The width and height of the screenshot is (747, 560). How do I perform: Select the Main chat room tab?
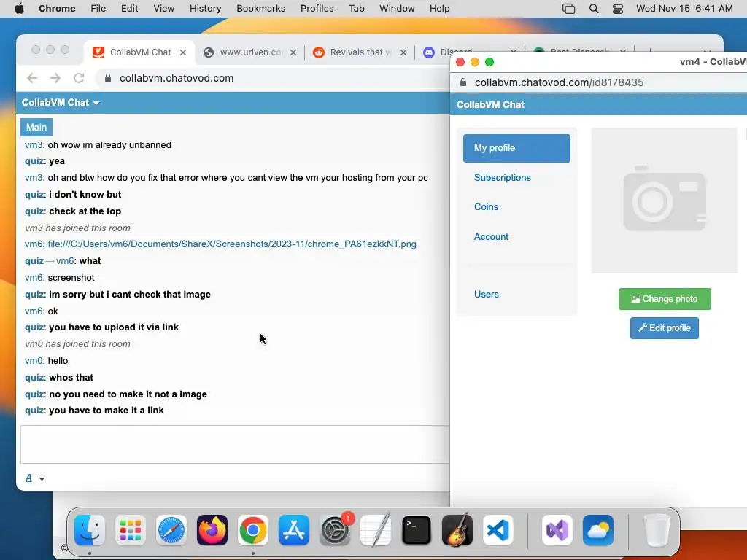(x=36, y=127)
